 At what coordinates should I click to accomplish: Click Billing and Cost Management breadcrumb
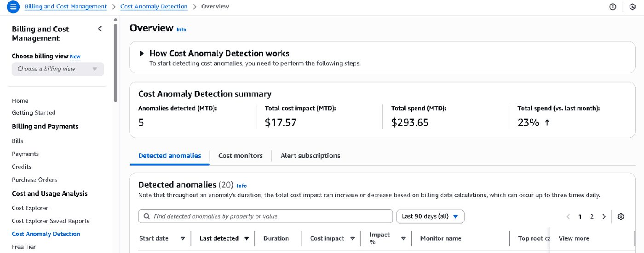66,6
